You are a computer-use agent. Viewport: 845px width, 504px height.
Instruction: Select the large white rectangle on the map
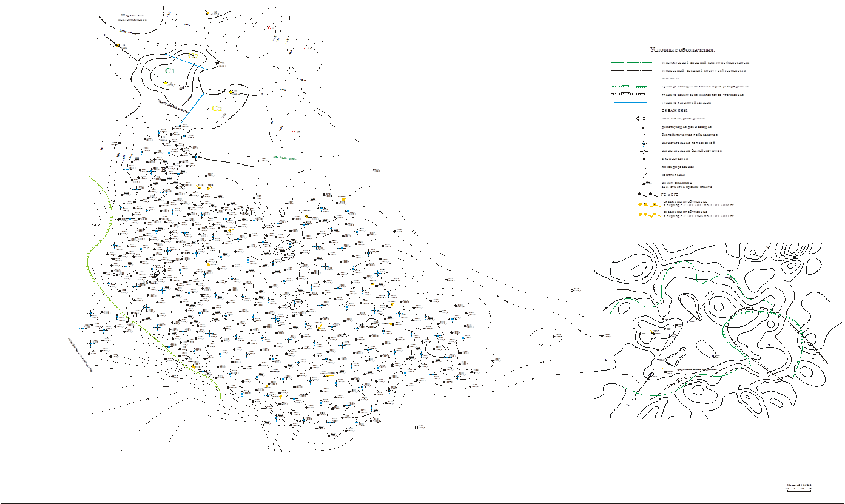[310, 118]
